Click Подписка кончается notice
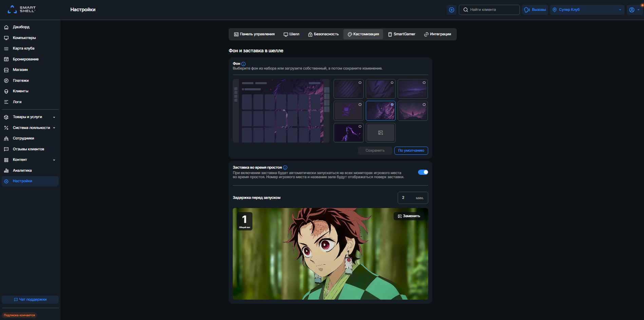Screen dimensions: 644x320 (19, 315)
